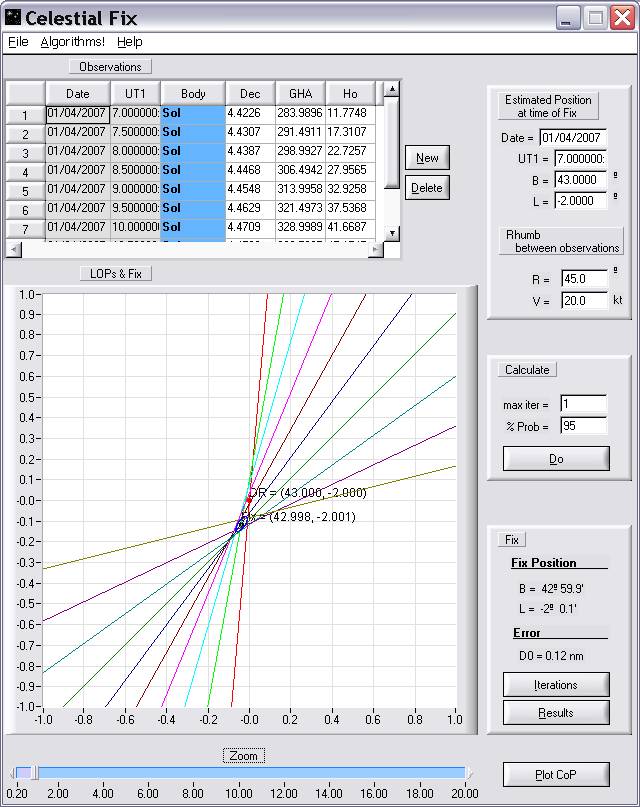Click the Celestial Fix title bar icon
Screen dimensions: 640x807
(13, 18)
